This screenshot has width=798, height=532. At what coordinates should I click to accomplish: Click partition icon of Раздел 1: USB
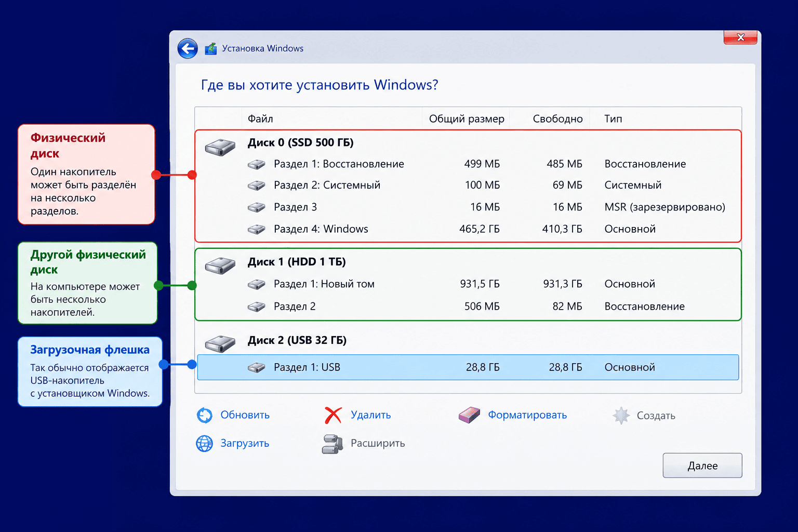257,367
